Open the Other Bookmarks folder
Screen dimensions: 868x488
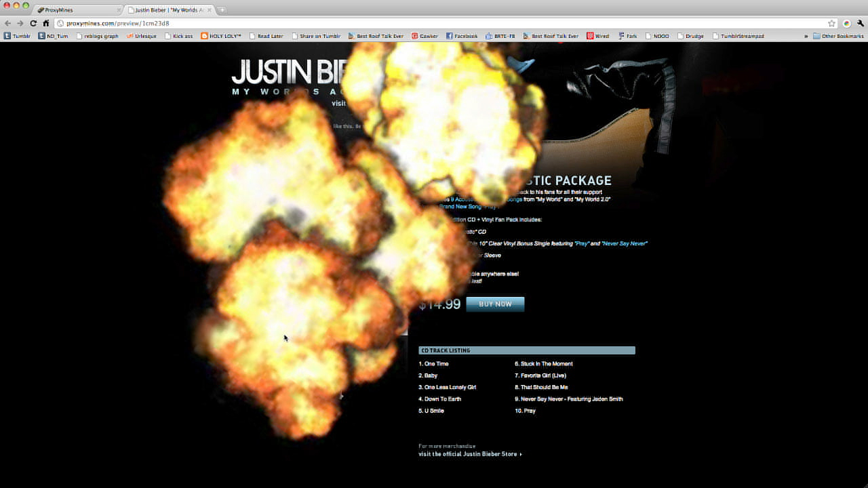(838, 36)
